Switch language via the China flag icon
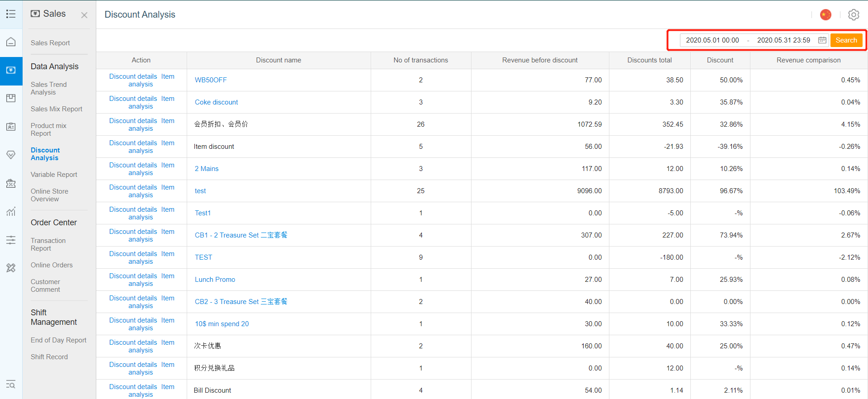 [826, 14]
